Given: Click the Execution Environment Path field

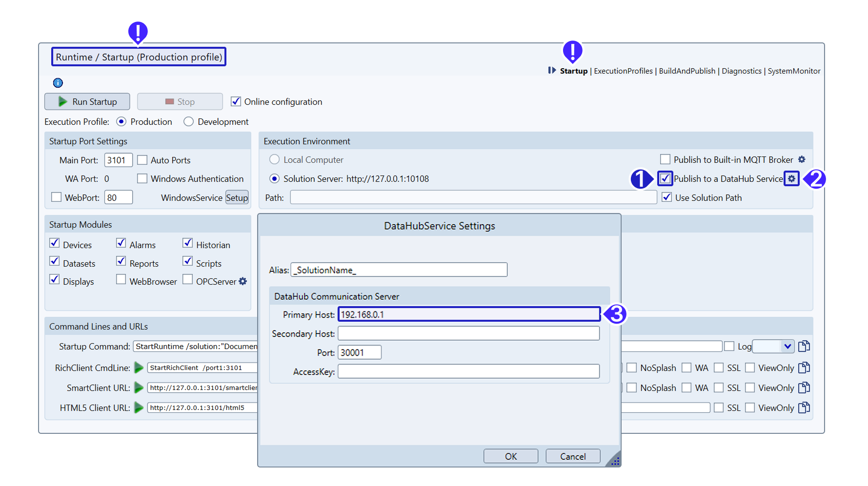Looking at the screenshot, I should [x=473, y=197].
